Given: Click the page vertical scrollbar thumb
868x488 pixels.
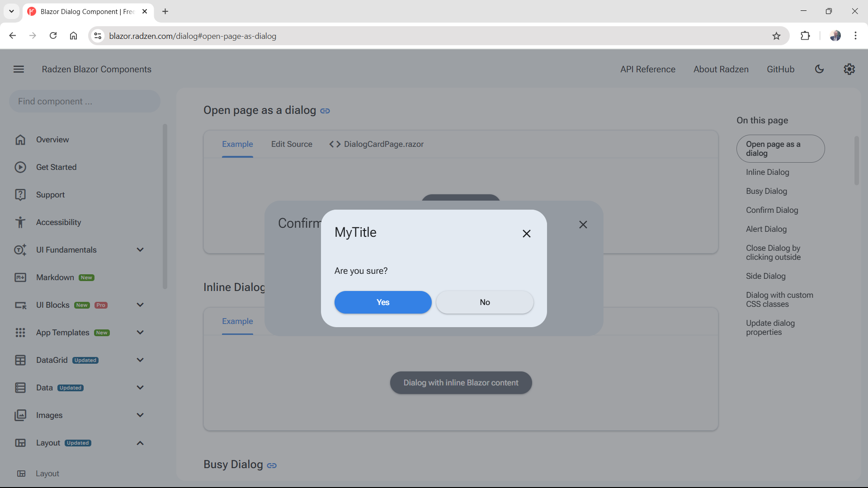Looking at the screenshot, I should [x=856, y=160].
